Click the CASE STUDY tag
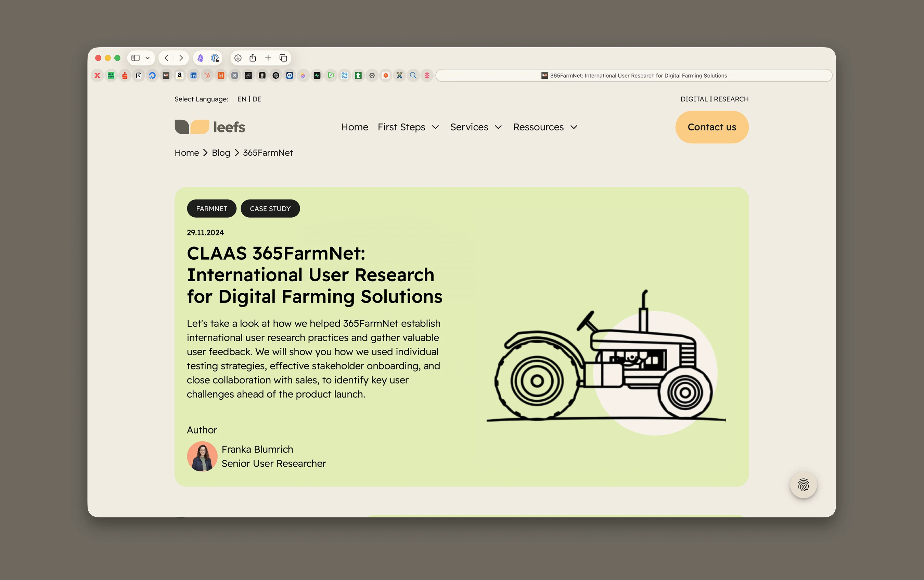 coord(270,209)
